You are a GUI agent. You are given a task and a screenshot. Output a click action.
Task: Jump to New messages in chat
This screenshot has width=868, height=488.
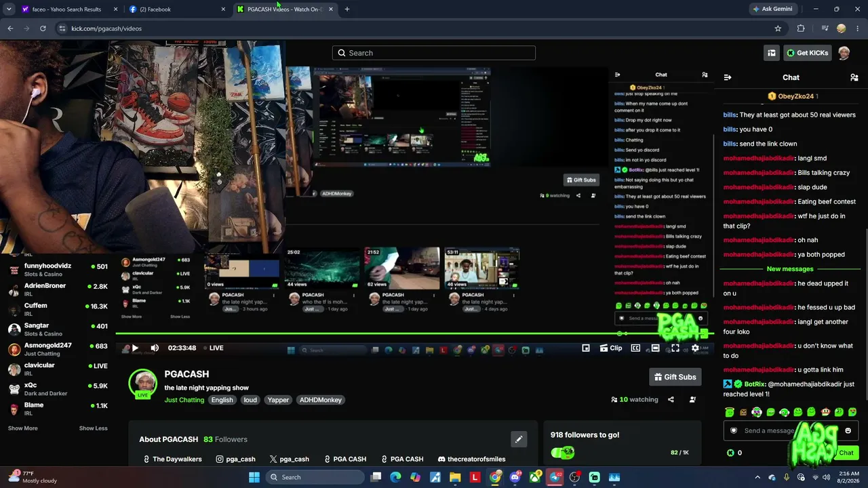[790, 269]
